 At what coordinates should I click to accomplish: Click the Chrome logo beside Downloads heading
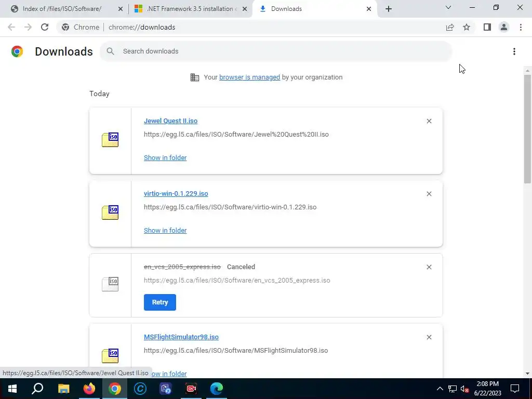click(17, 51)
